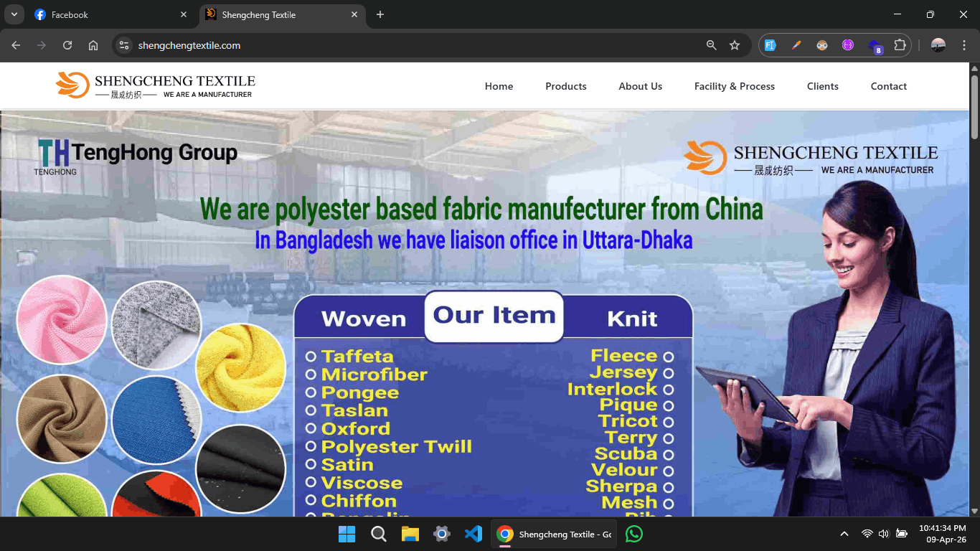Open the Clients page

click(x=822, y=86)
